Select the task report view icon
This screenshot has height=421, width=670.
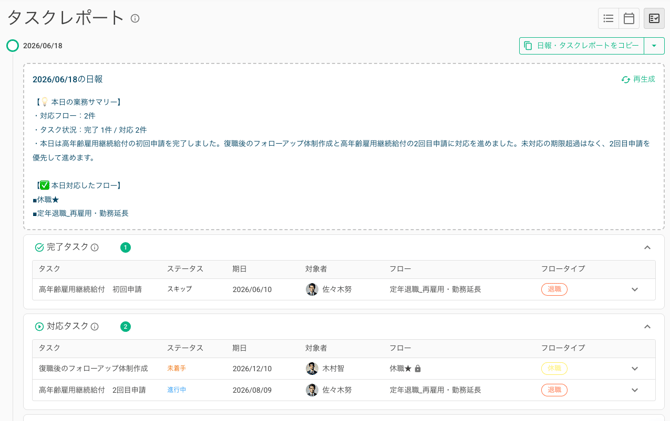(654, 18)
